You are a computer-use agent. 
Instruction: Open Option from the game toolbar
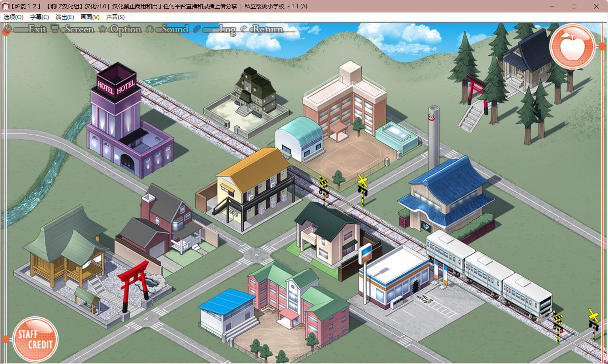(125, 29)
